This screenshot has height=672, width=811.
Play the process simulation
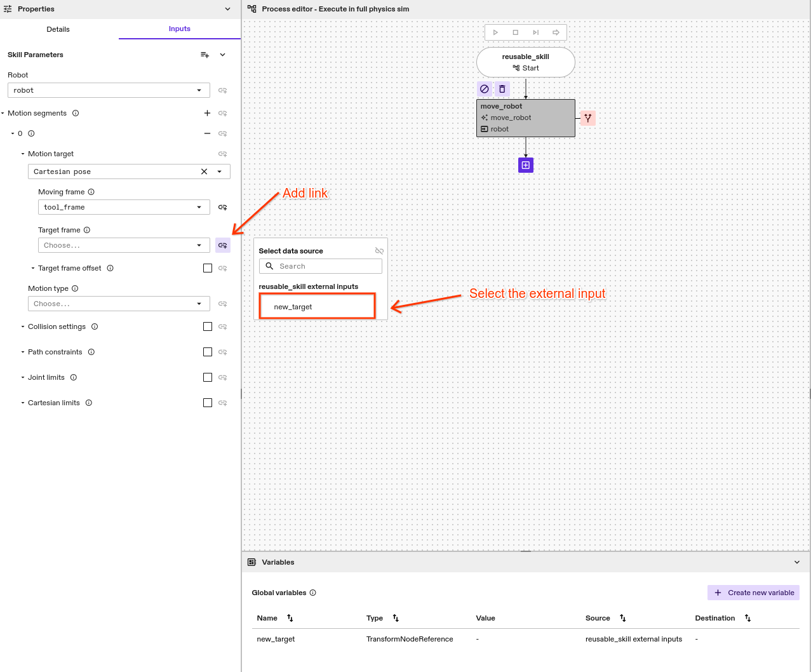(495, 32)
